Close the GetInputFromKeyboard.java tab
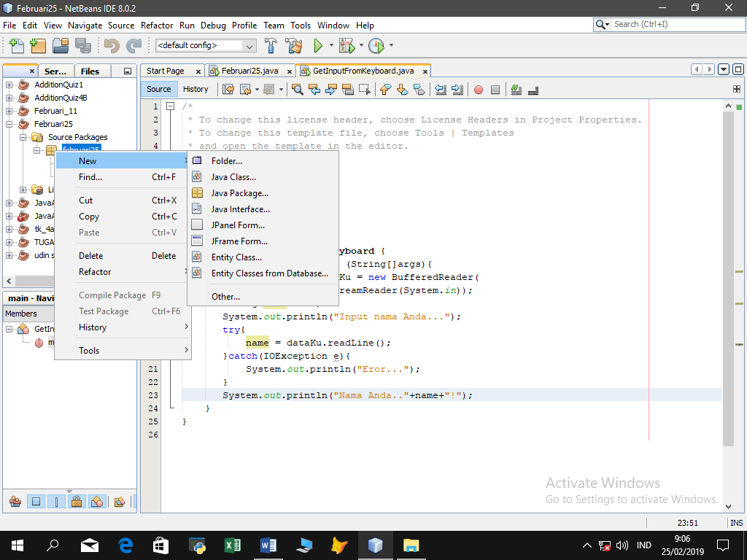The height and width of the screenshot is (560, 747). [425, 71]
